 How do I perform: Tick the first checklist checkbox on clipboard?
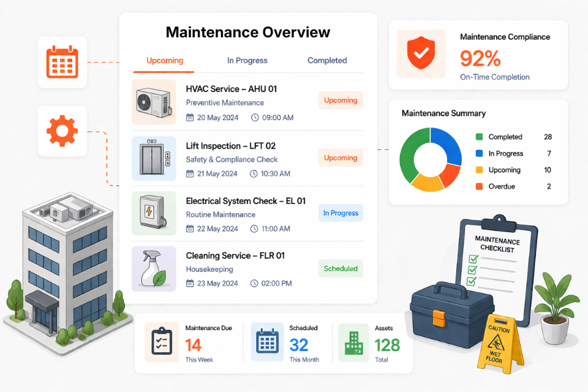473,259
